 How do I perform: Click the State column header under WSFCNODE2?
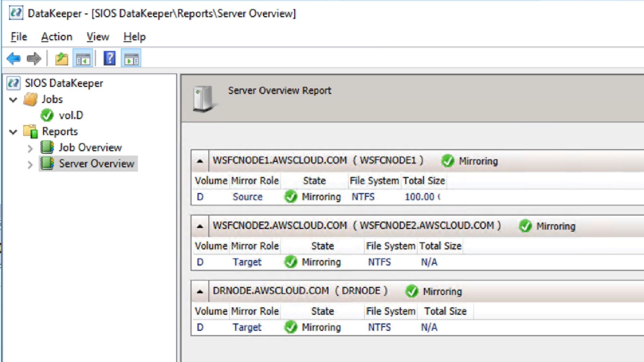click(323, 246)
